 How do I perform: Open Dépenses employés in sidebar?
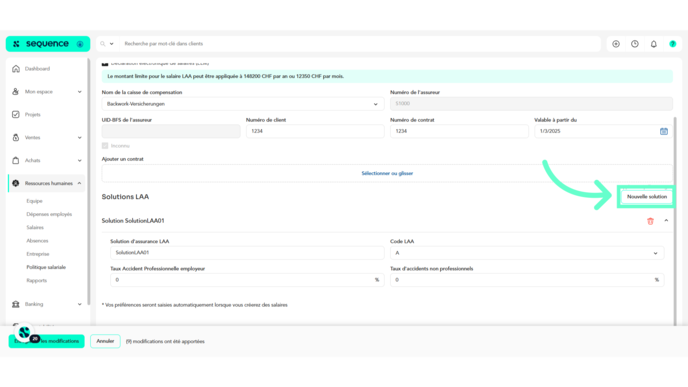pos(49,214)
